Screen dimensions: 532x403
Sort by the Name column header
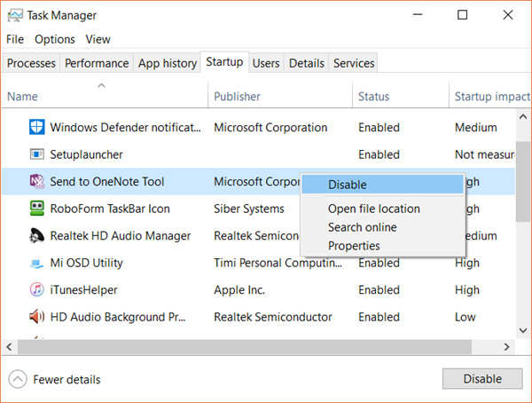(105, 96)
